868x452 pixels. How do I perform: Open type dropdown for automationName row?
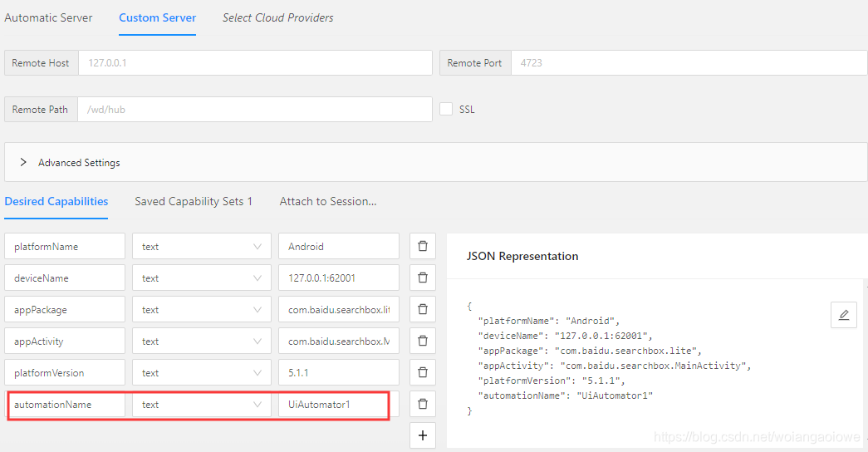(202, 405)
